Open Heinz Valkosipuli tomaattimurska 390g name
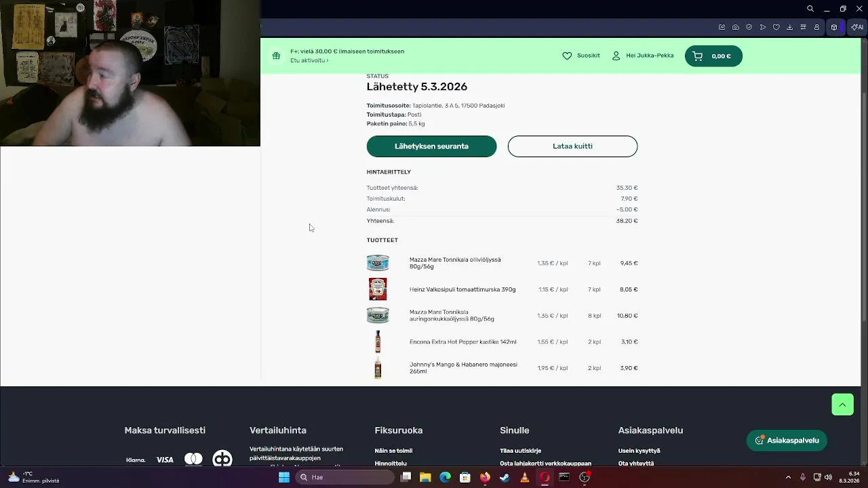Image resolution: width=868 pixels, height=488 pixels. (x=462, y=289)
